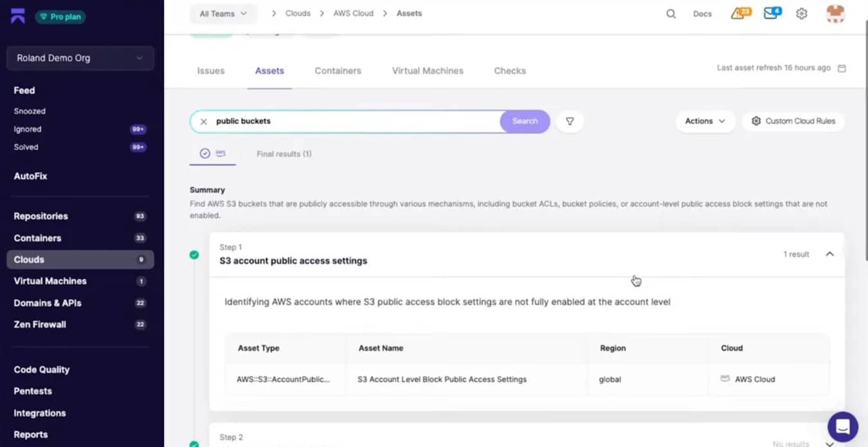868x447 pixels.
Task: Open the inbox mail icon with 4 badge
Action: point(772,13)
